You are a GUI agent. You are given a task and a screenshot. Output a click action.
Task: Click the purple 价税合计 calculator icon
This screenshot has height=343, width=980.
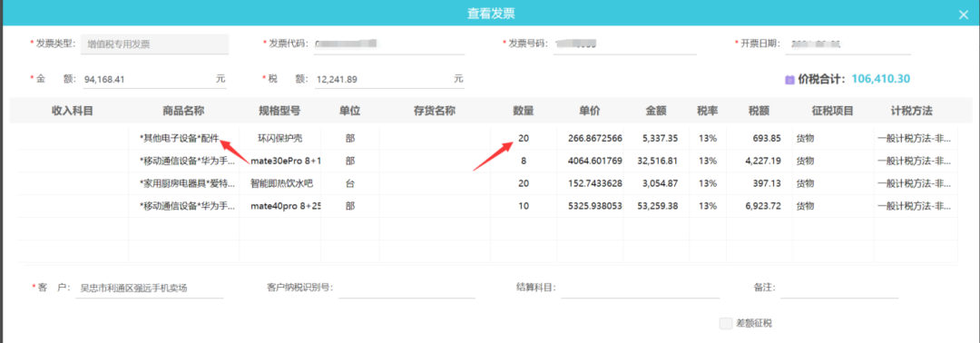pos(790,79)
